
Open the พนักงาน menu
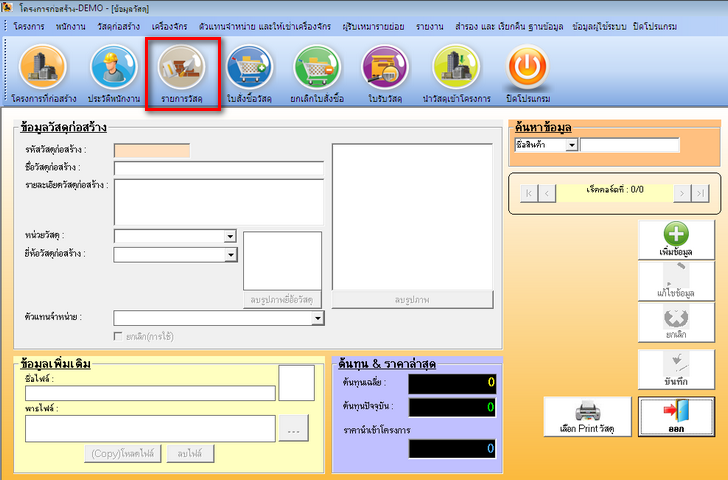(71, 26)
